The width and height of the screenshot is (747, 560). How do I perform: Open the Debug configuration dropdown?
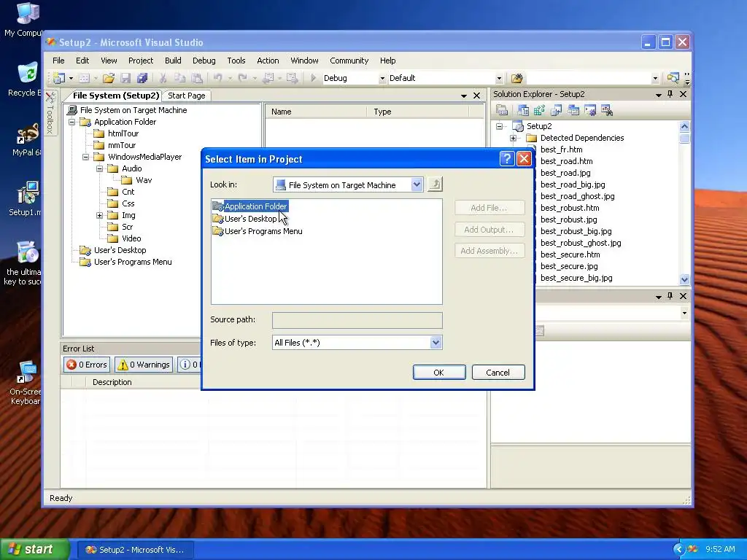382,79
